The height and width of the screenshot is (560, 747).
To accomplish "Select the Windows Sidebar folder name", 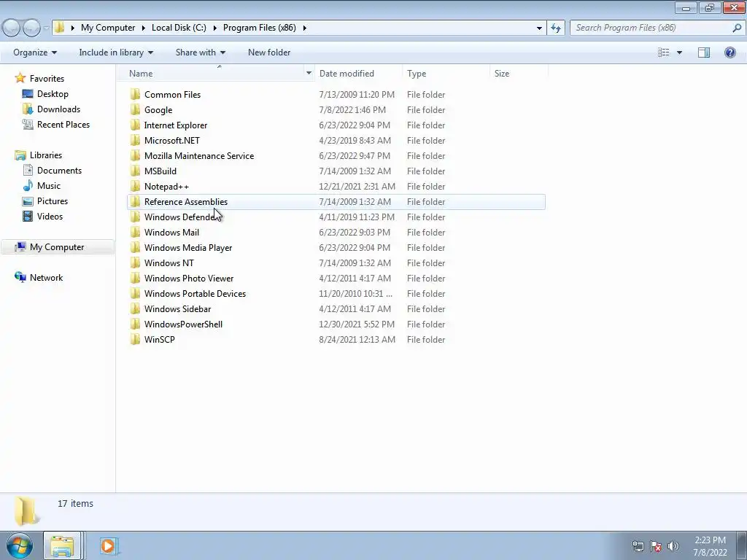I will point(177,308).
